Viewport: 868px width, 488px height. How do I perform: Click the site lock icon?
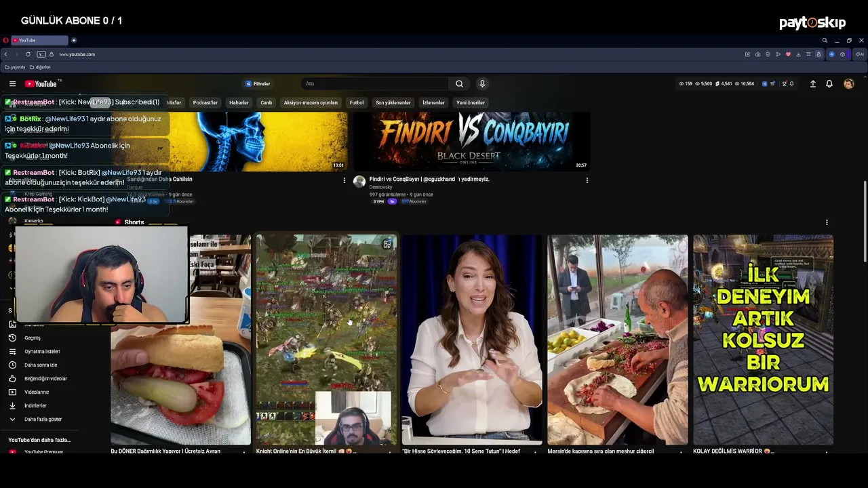pos(52,54)
